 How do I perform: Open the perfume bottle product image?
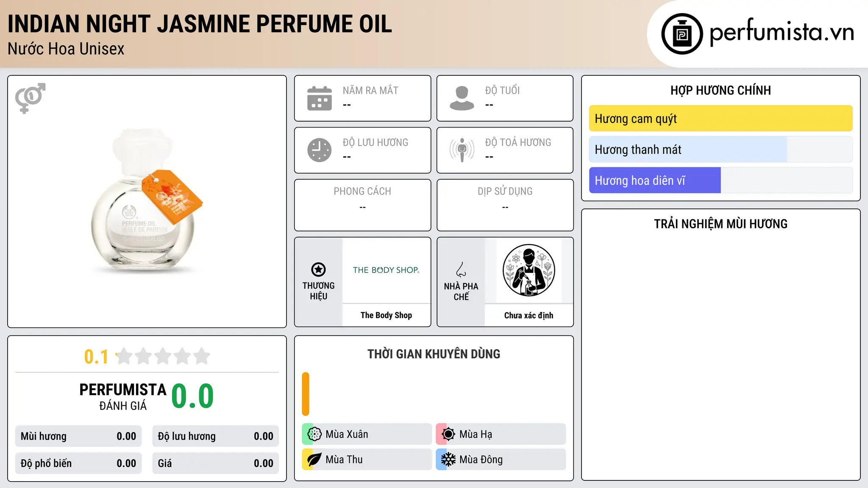pos(147,201)
